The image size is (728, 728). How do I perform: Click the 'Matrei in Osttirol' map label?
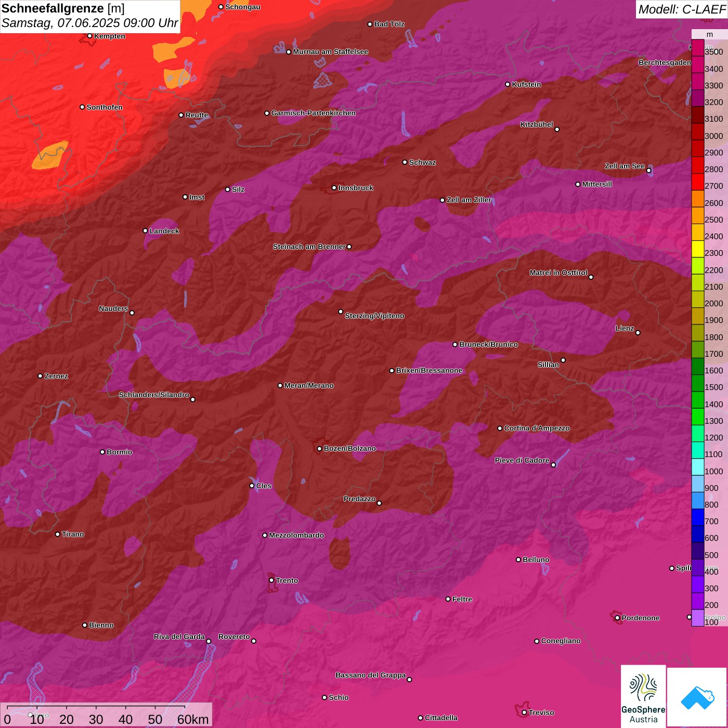(x=558, y=272)
